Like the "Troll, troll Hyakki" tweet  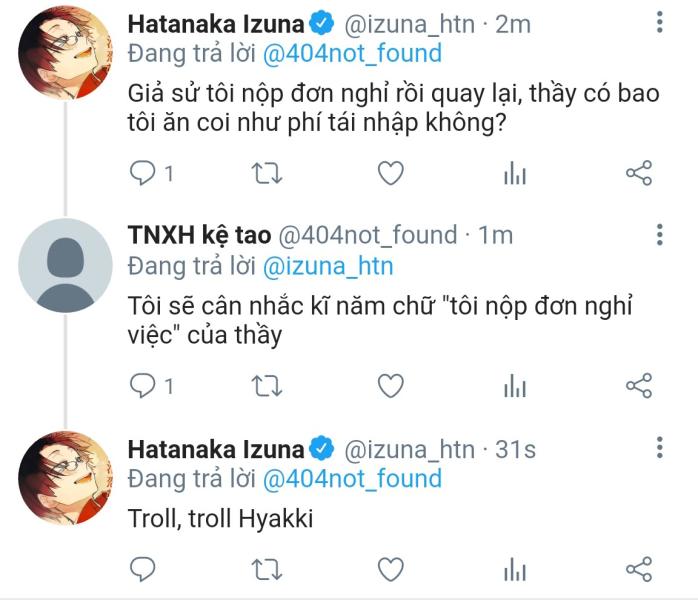pos(391,569)
